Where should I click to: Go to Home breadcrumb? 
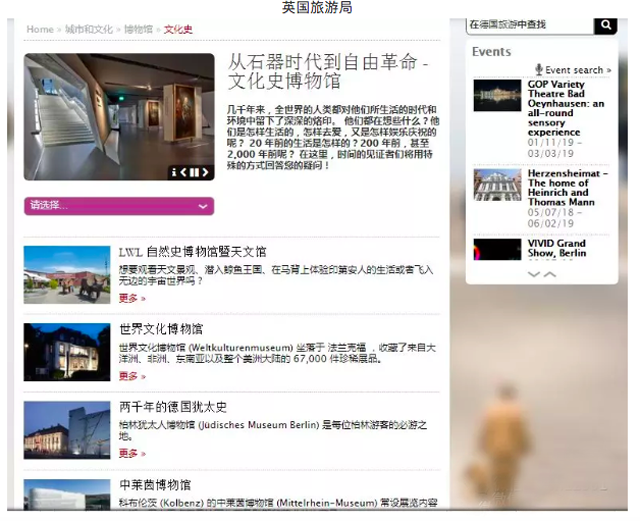click(x=40, y=29)
